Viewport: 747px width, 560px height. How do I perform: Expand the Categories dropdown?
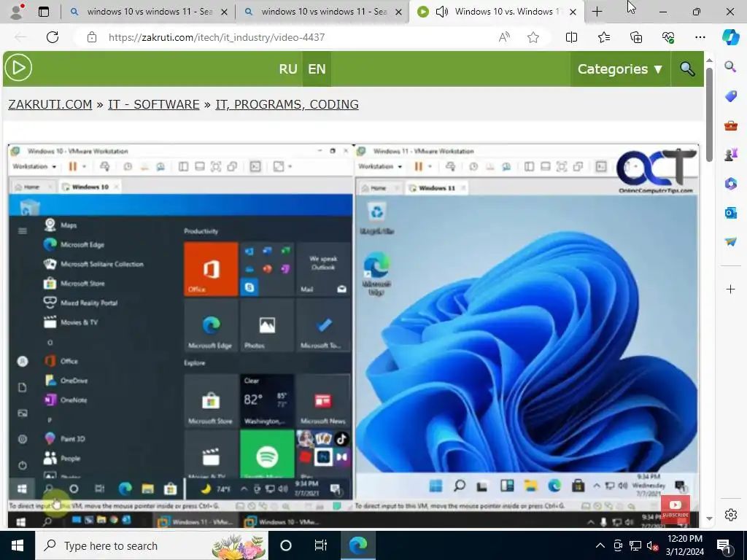(x=620, y=69)
